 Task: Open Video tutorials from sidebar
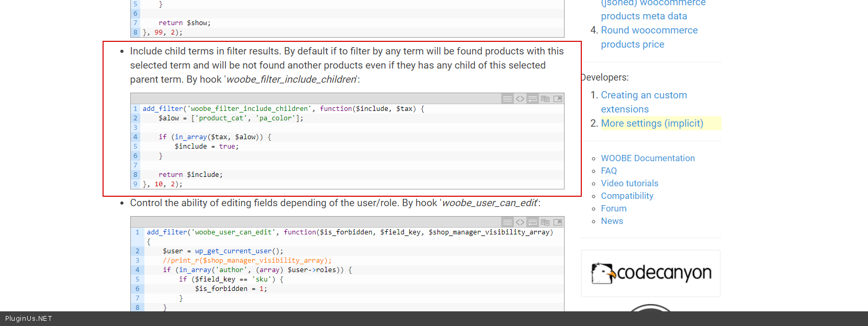[629, 183]
